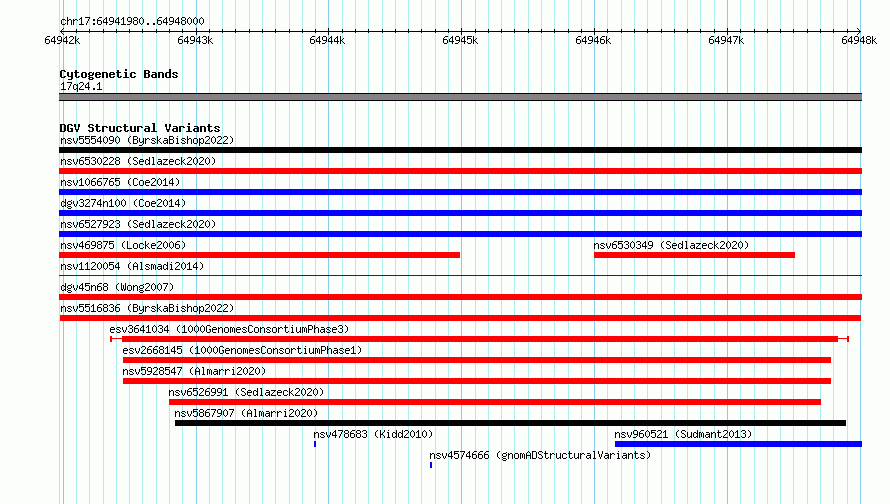
Task: Click the 64947k ruler tick label
Action: tap(726, 40)
